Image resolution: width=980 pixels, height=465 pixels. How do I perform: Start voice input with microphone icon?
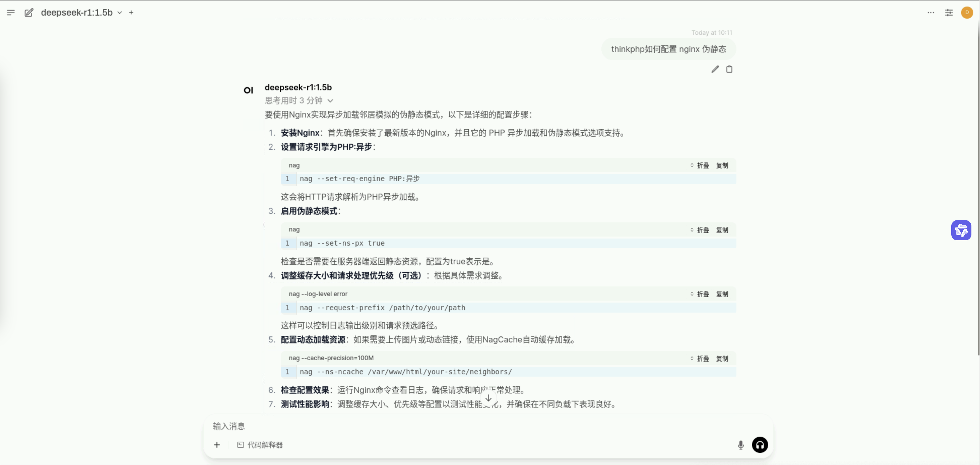click(741, 445)
